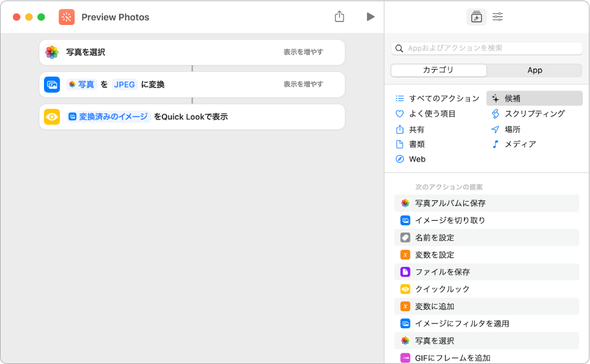Screen dimensions: 590x364
Task: Click the pink icon beside GIFにフレームを追加
Action: point(405,358)
